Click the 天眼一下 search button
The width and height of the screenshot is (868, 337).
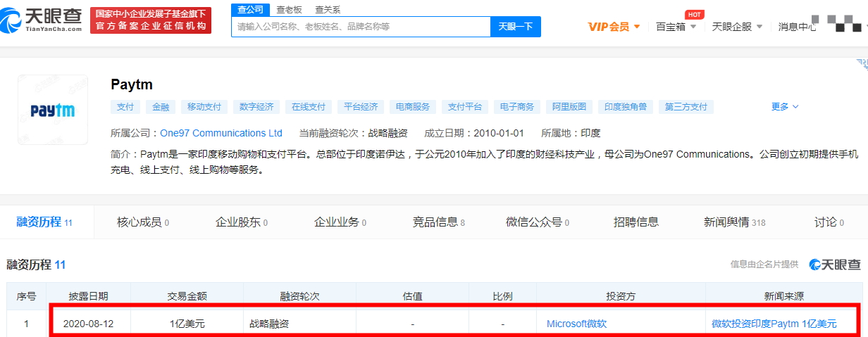[x=516, y=27]
